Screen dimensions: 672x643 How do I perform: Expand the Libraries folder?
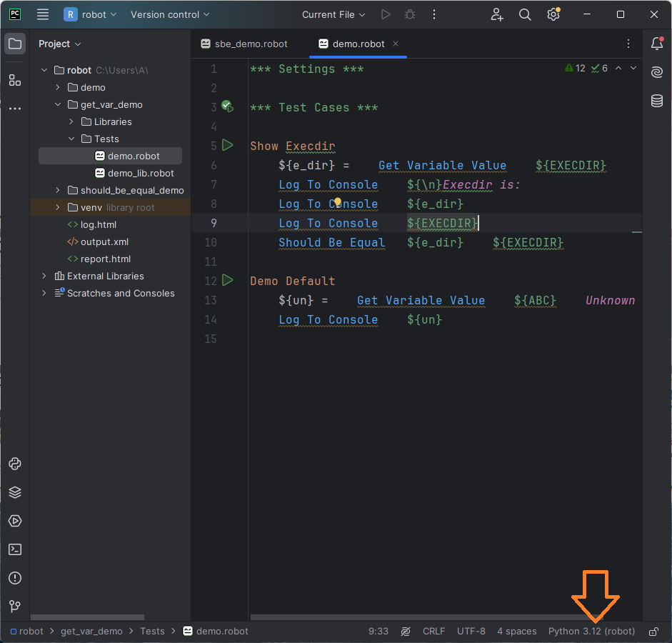coord(71,121)
